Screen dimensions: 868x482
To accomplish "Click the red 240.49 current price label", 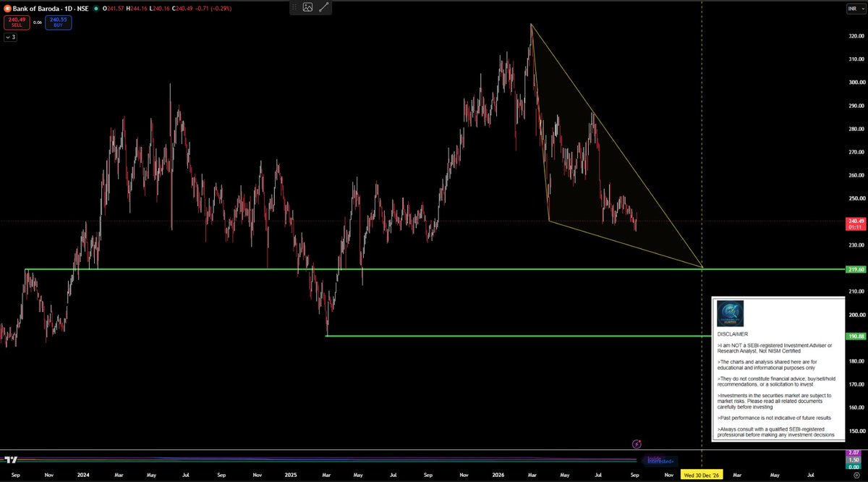I will pos(856,224).
